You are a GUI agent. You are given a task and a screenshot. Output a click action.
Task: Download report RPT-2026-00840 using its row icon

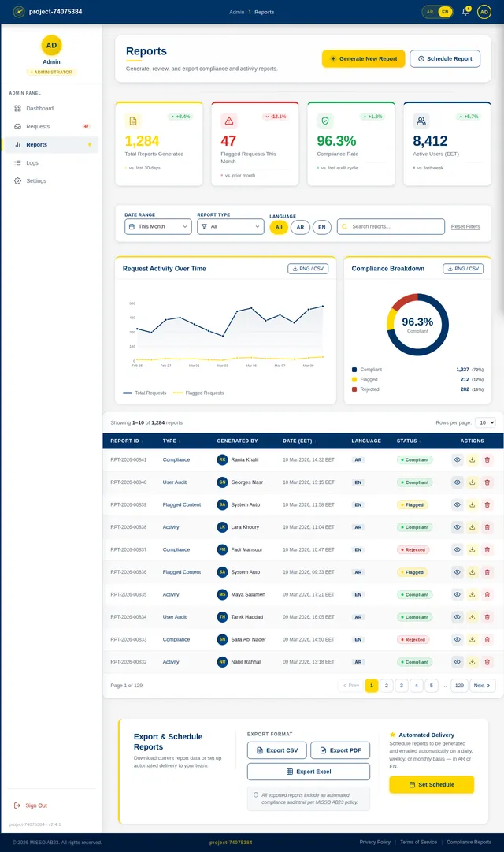coord(472,482)
